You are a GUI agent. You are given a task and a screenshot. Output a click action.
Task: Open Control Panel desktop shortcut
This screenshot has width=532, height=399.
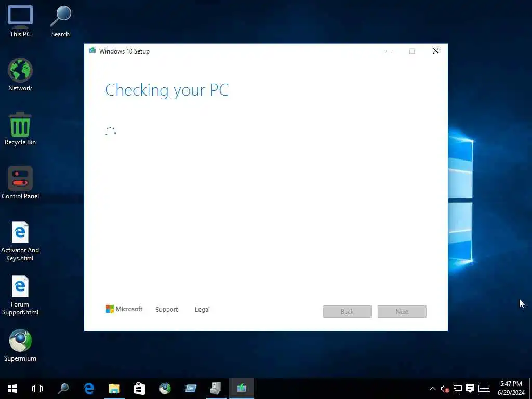(20, 183)
